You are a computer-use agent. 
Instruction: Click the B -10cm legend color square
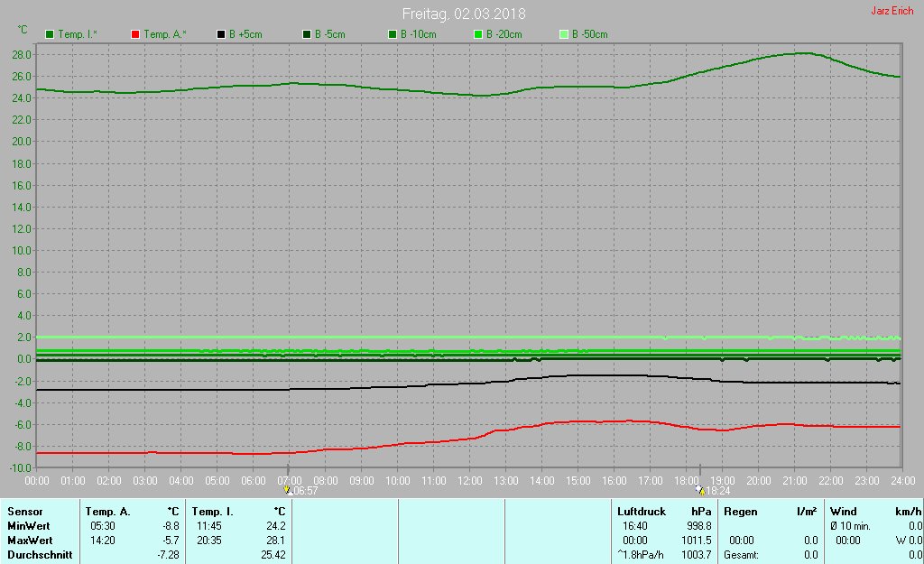393,35
